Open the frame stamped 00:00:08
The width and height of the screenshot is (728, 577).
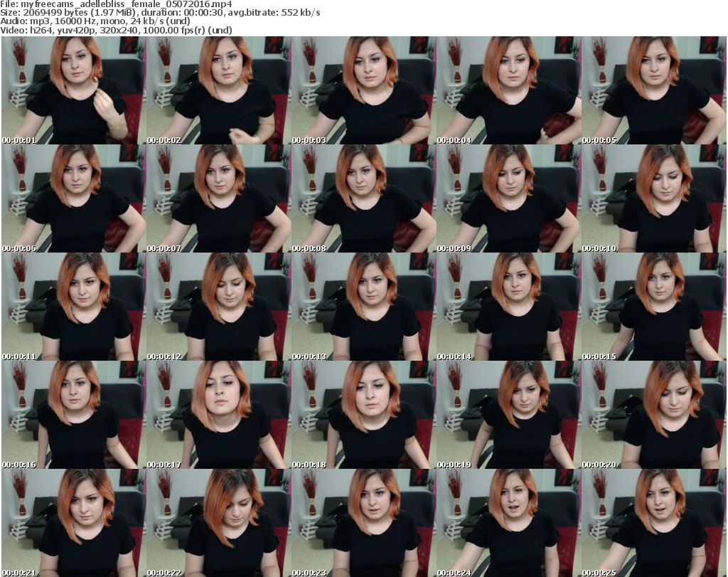tap(363, 198)
